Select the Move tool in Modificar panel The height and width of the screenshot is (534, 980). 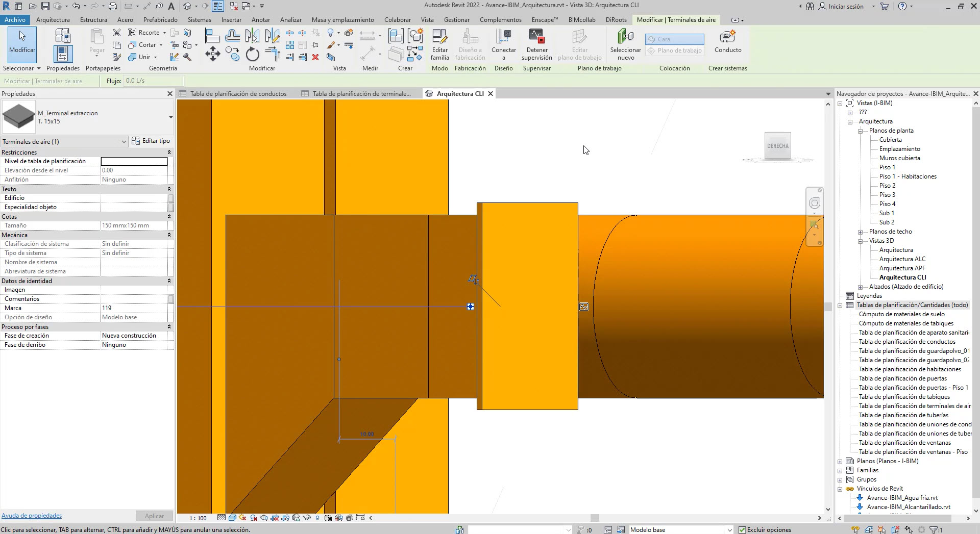pos(213,54)
